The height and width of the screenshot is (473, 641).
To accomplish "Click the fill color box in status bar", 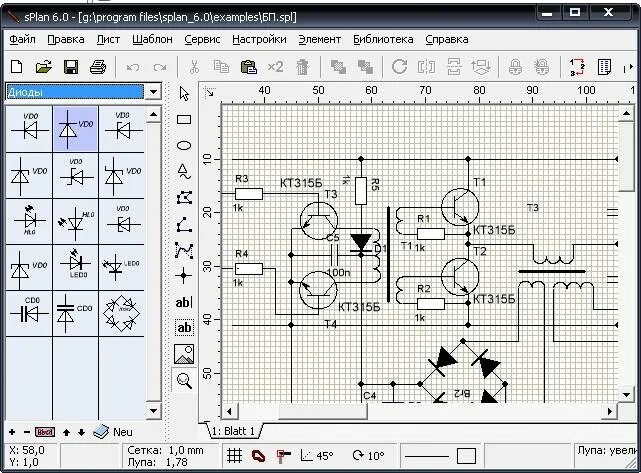I will 466,456.
